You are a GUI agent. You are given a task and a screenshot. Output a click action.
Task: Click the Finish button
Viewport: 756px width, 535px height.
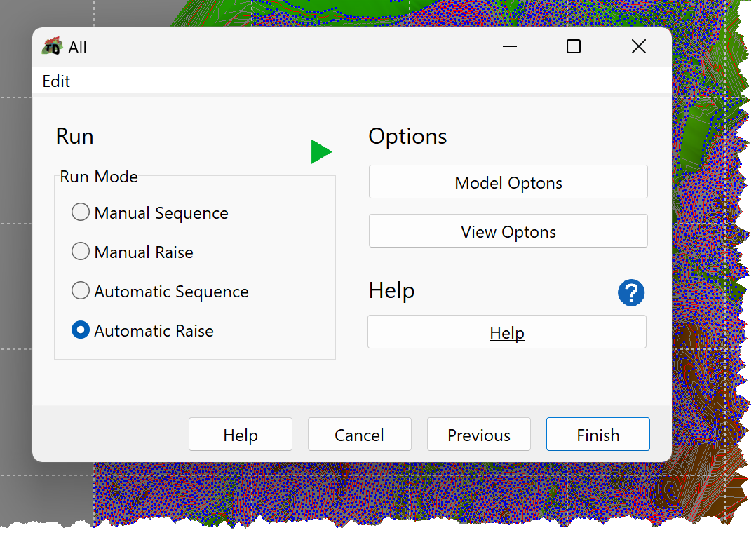(598, 434)
